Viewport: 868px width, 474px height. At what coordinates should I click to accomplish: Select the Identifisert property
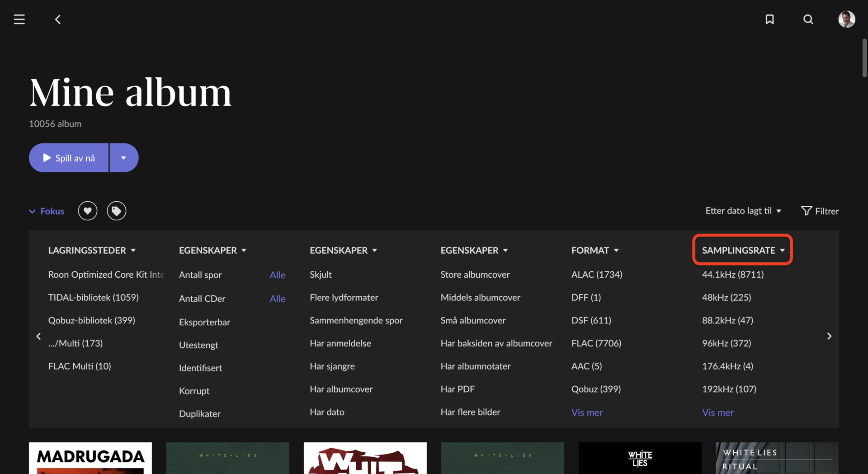point(201,368)
